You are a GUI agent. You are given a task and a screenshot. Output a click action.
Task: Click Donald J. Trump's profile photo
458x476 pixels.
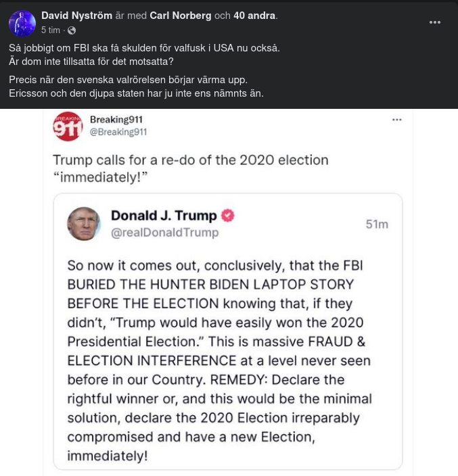pyautogui.click(x=84, y=224)
